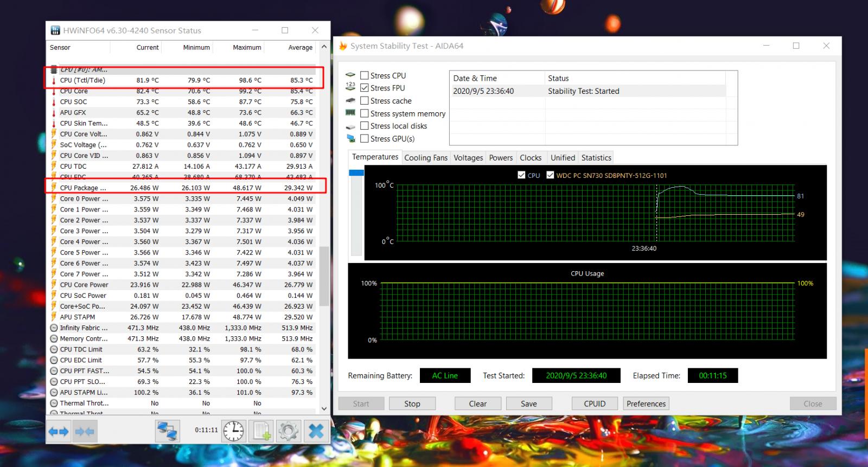Click the HWiNFO64 app icon in title bar
This screenshot has height=467, width=868.
pyautogui.click(x=55, y=30)
